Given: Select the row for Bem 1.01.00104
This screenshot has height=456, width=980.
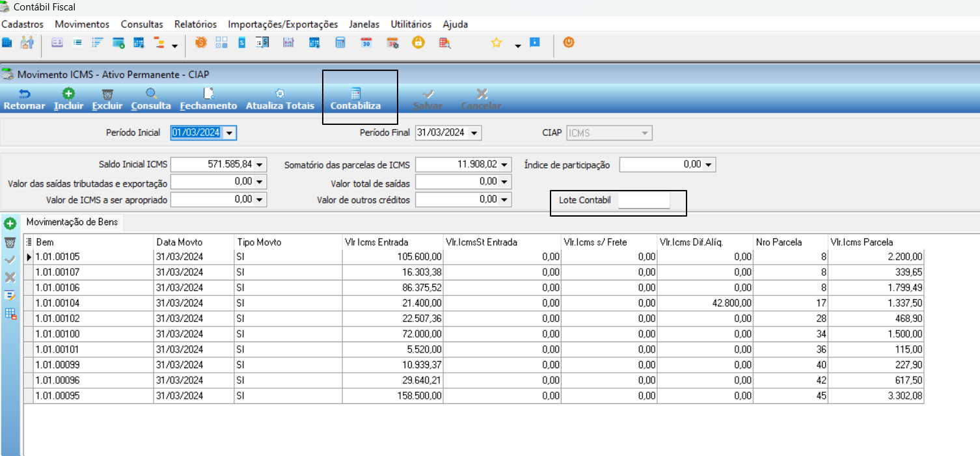Looking at the screenshot, I should tap(474, 303).
